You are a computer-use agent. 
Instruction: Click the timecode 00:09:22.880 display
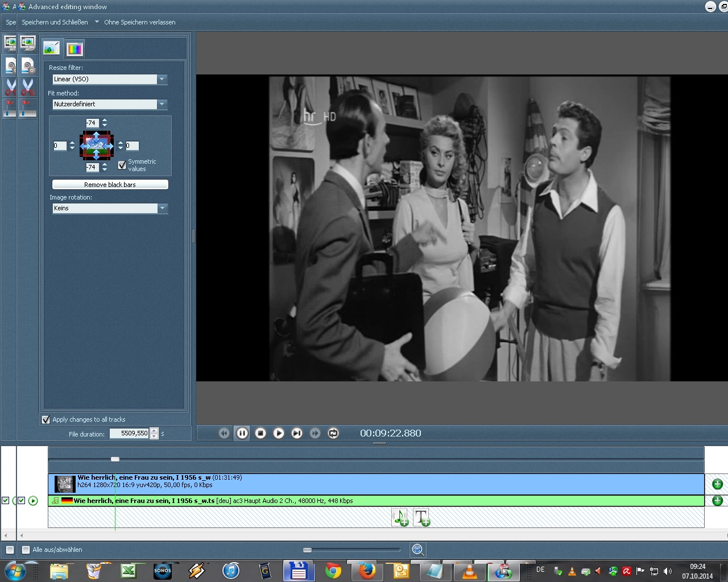pos(391,433)
